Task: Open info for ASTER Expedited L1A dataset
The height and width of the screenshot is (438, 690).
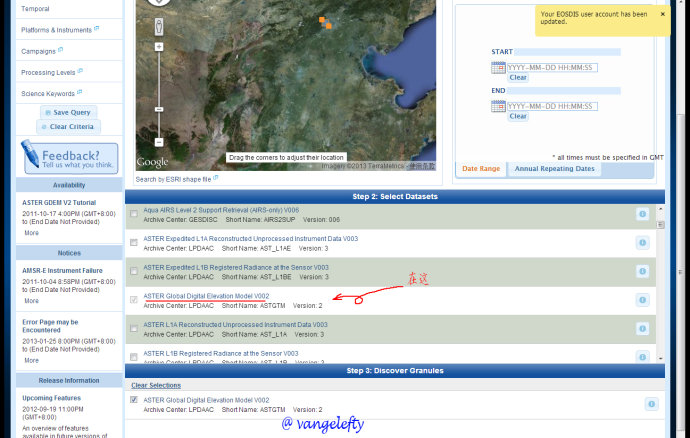Action: click(x=642, y=243)
